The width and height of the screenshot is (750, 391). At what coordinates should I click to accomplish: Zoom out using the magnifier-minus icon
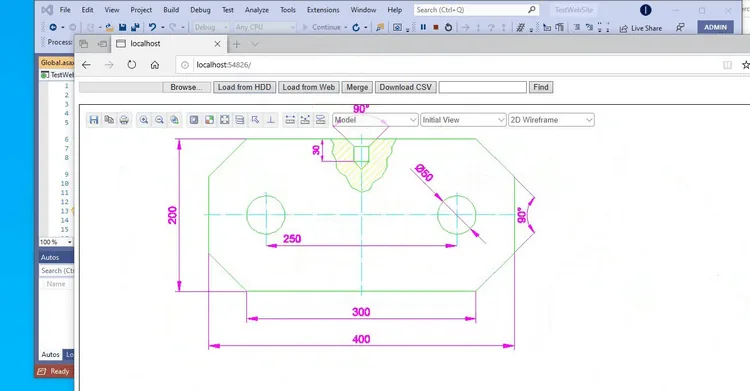click(159, 120)
